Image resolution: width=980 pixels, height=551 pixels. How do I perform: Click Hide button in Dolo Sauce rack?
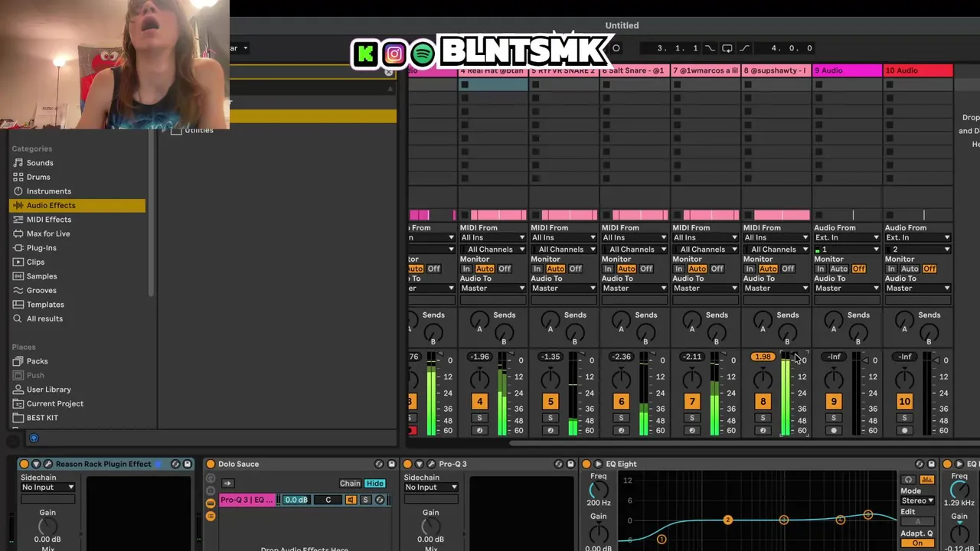click(374, 484)
